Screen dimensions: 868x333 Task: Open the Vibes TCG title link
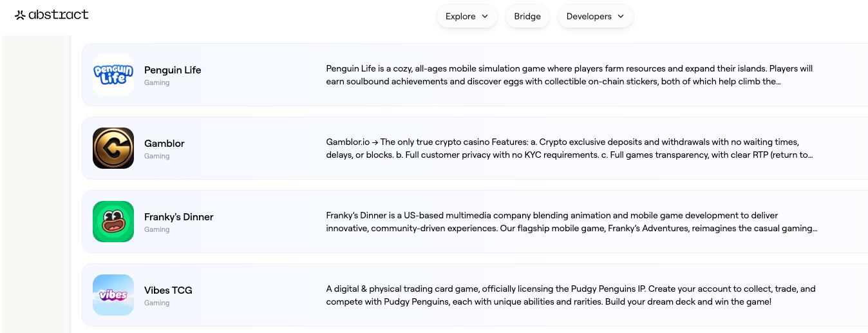pyautogui.click(x=168, y=290)
